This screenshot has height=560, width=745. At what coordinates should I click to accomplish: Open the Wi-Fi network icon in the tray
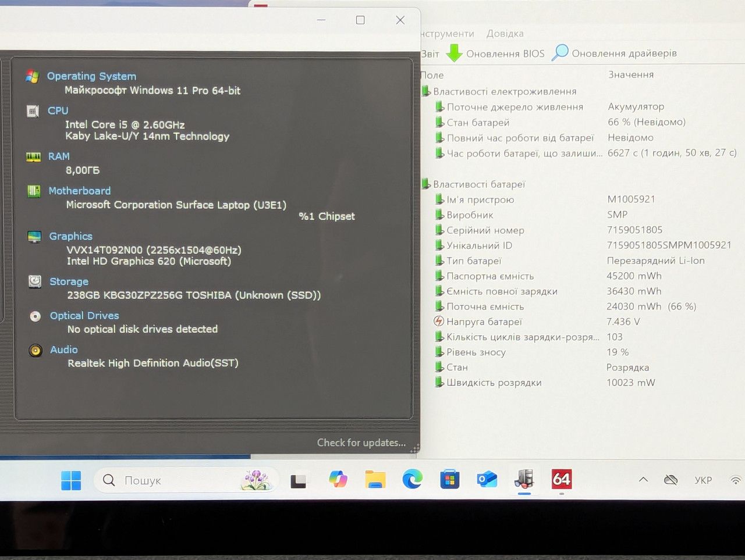click(736, 480)
